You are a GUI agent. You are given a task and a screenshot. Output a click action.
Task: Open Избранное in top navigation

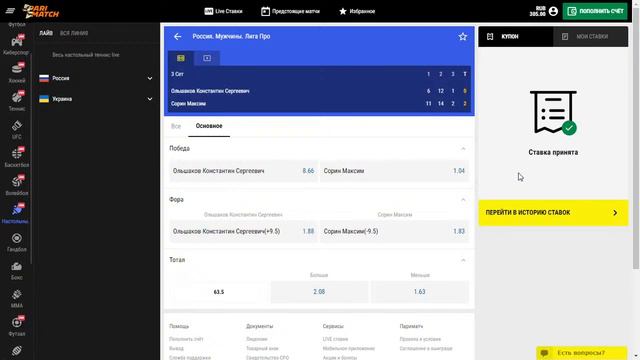[x=357, y=11]
